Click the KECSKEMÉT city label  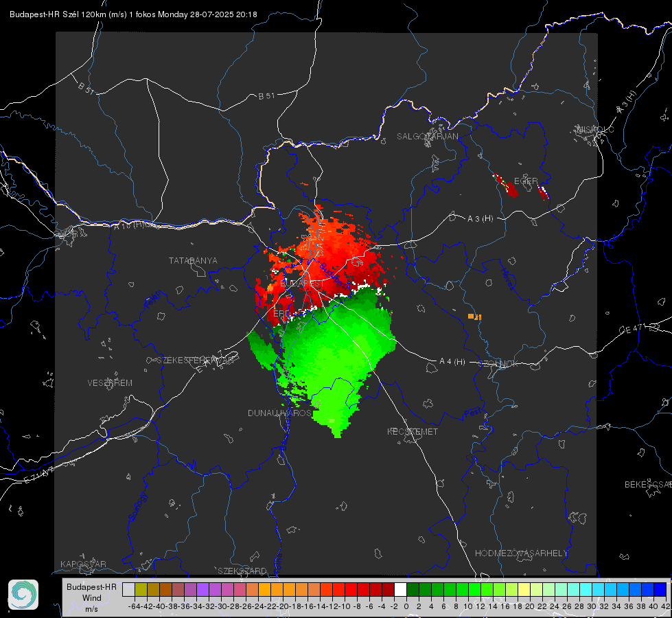[x=413, y=431]
